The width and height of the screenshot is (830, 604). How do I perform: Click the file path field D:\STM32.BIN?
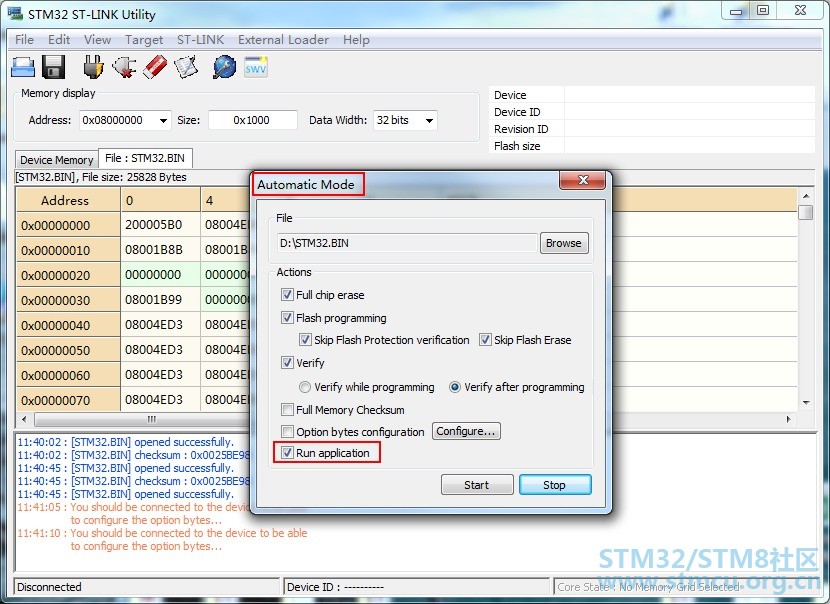pos(407,243)
